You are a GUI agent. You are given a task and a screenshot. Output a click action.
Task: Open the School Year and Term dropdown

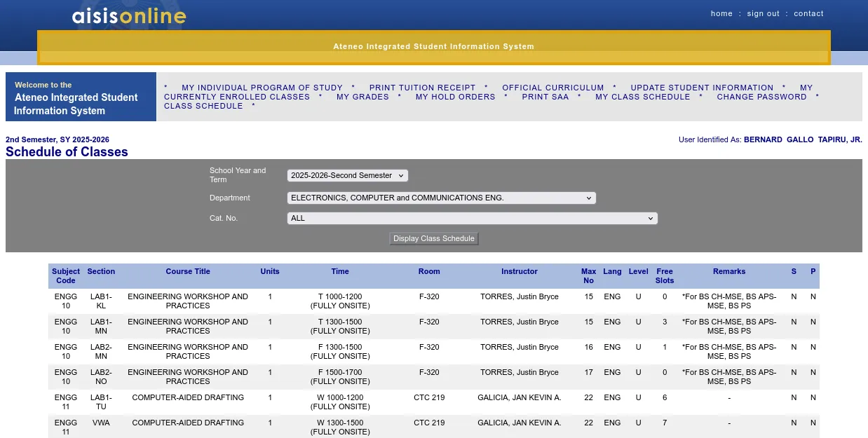(346, 175)
